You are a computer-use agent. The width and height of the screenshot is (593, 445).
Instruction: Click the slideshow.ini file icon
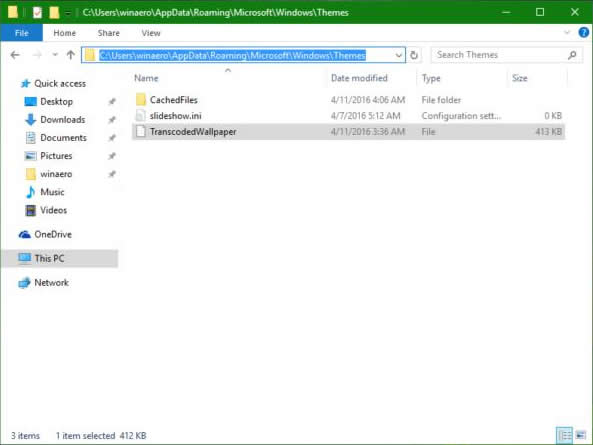[x=140, y=116]
